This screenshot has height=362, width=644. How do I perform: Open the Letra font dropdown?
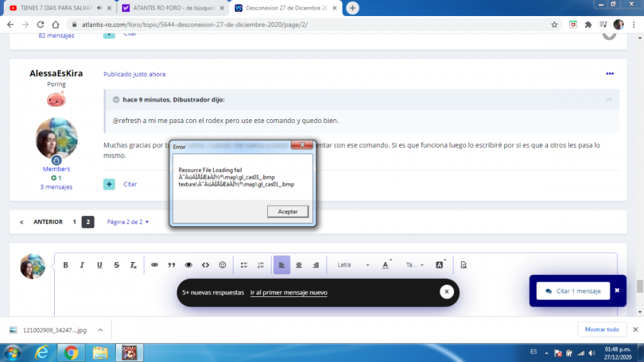point(353,265)
